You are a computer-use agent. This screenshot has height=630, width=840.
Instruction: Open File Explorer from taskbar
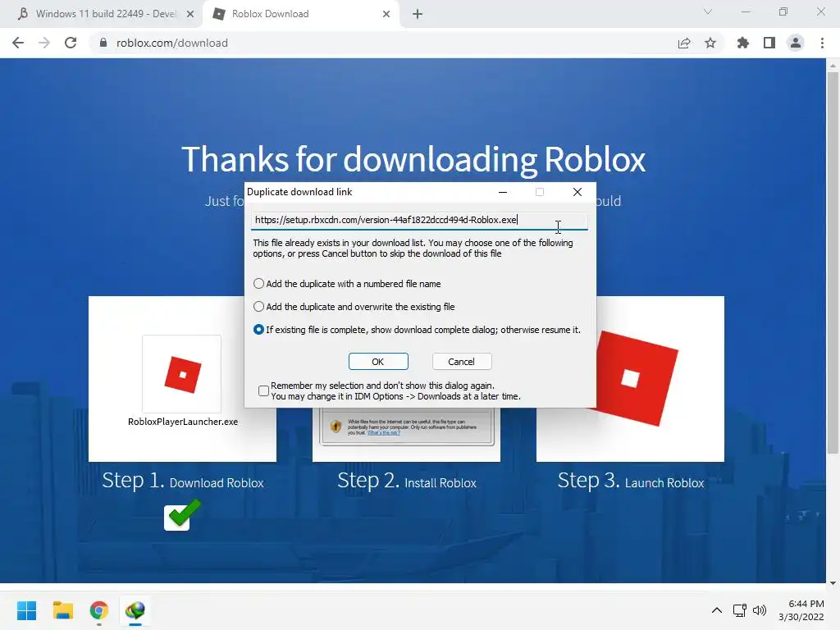[62, 610]
